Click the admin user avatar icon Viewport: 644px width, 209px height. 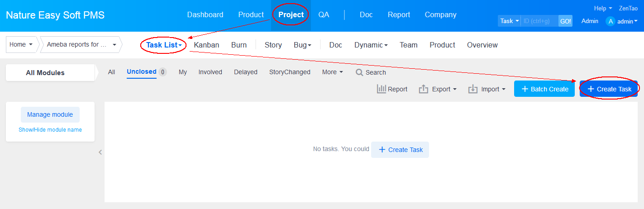pyautogui.click(x=611, y=21)
